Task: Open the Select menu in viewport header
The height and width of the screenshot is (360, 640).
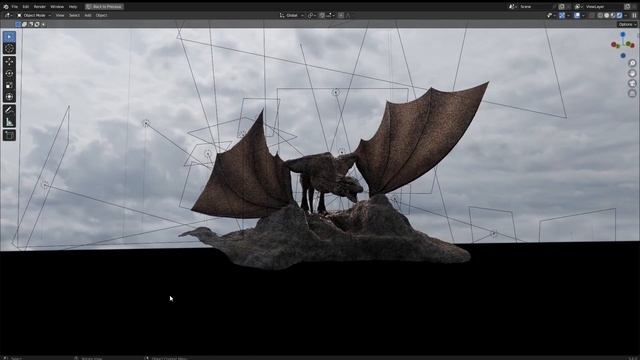Action: 74,16
